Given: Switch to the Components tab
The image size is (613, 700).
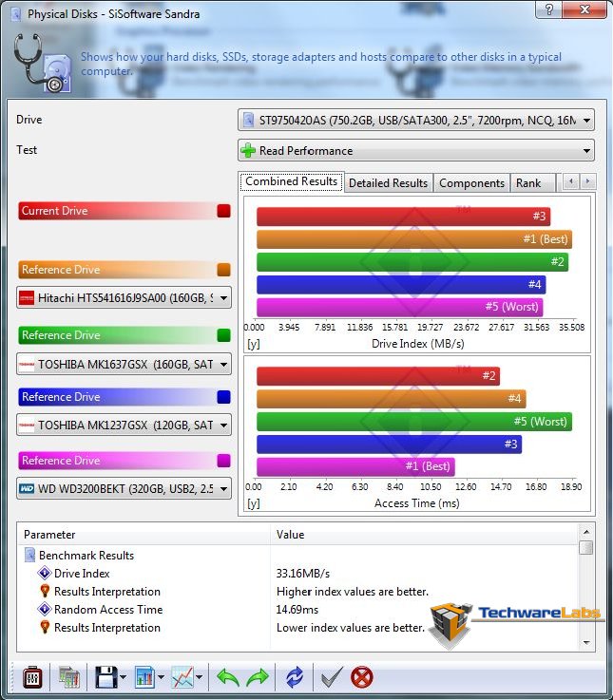Looking at the screenshot, I should [x=471, y=183].
